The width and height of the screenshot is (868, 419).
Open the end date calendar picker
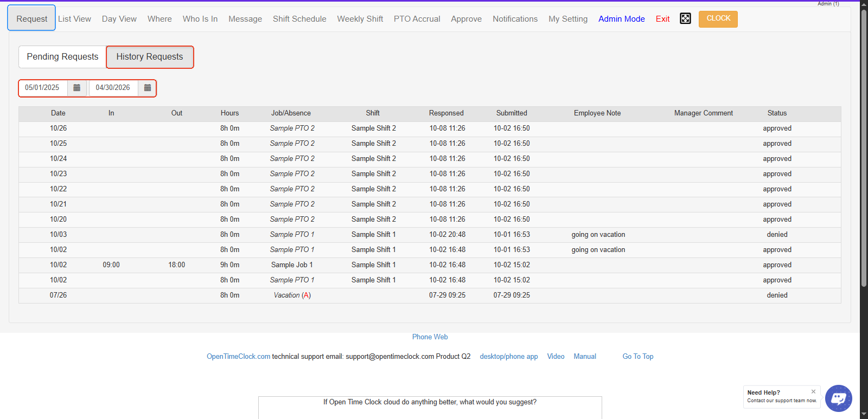point(148,88)
